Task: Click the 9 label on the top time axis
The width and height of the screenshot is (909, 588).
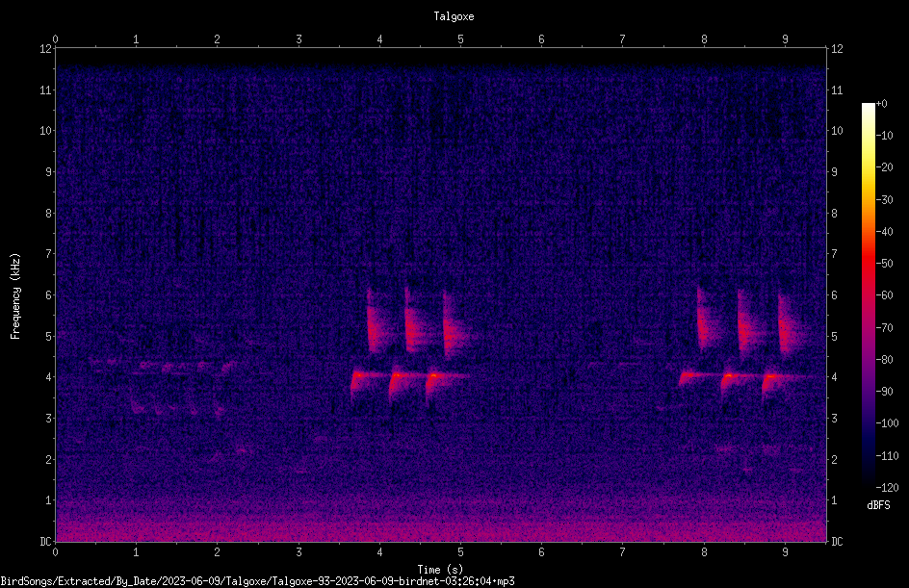Action: [x=786, y=38]
